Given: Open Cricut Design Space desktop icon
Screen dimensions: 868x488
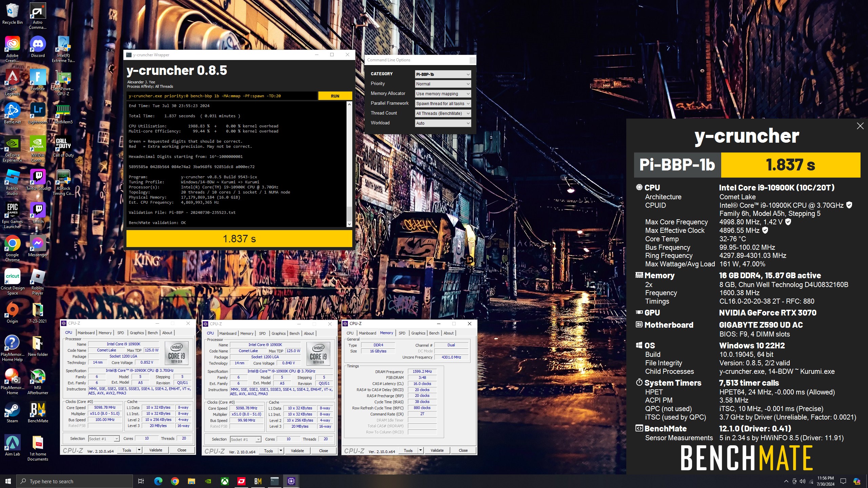Looking at the screenshot, I should click(x=12, y=282).
